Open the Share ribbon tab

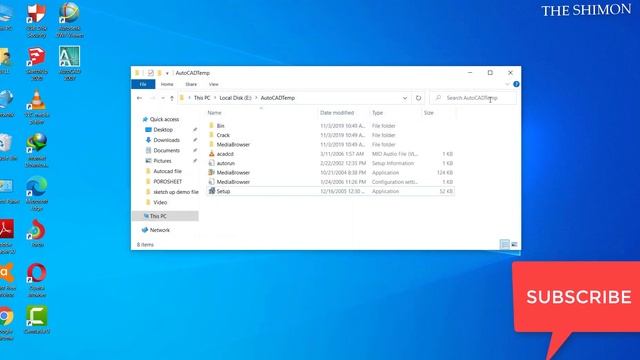(191, 84)
